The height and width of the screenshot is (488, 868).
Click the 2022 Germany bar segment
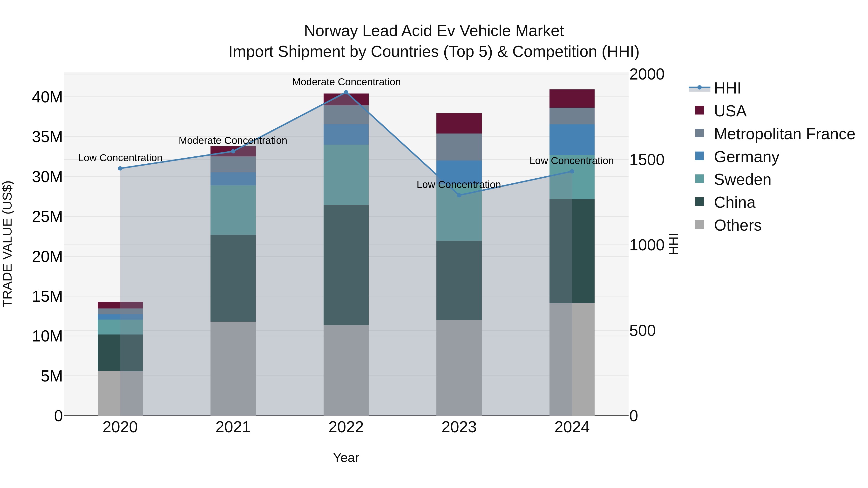point(346,134)
